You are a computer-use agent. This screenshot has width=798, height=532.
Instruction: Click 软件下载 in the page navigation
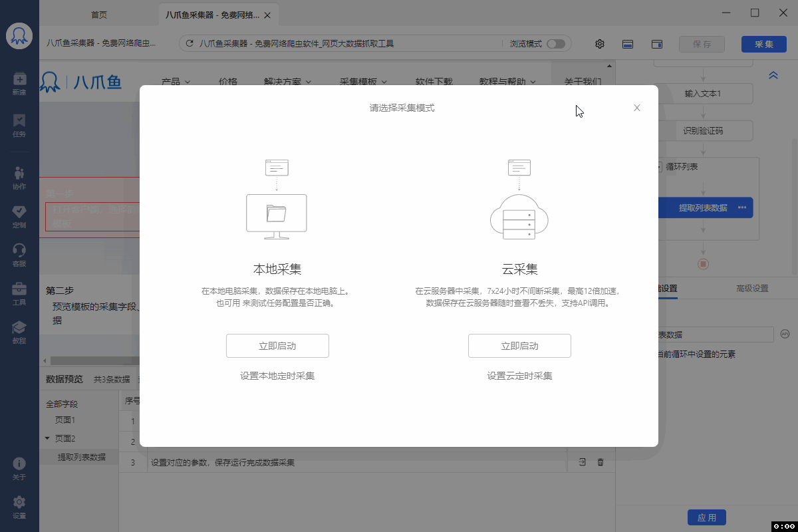click(434, 82)
